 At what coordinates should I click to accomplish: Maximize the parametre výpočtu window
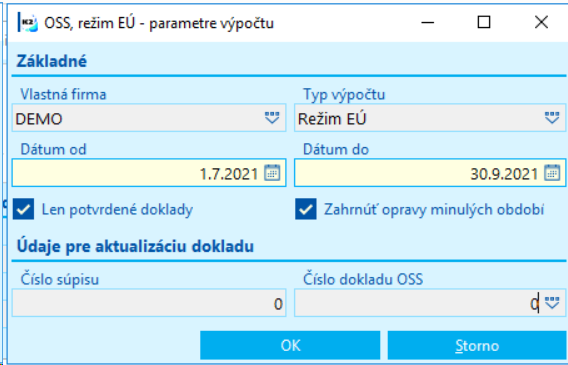tap(484, 22)
